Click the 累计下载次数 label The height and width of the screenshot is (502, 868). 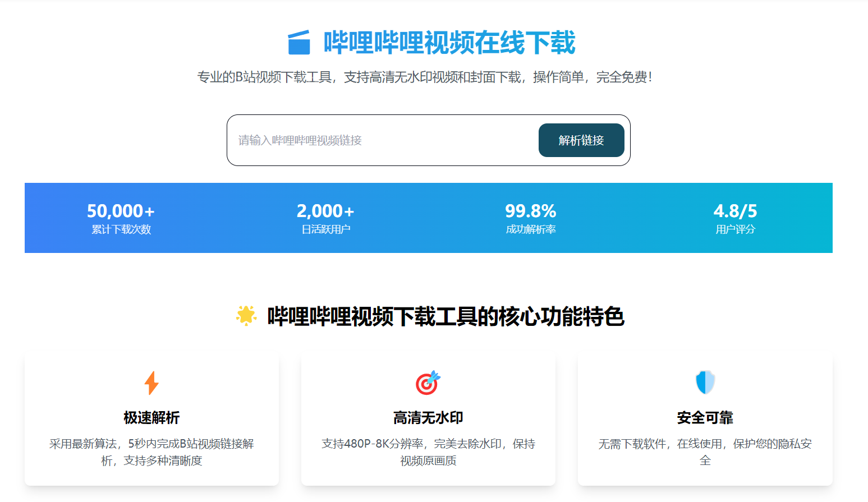pyautogui.click(x=121, y=229)
